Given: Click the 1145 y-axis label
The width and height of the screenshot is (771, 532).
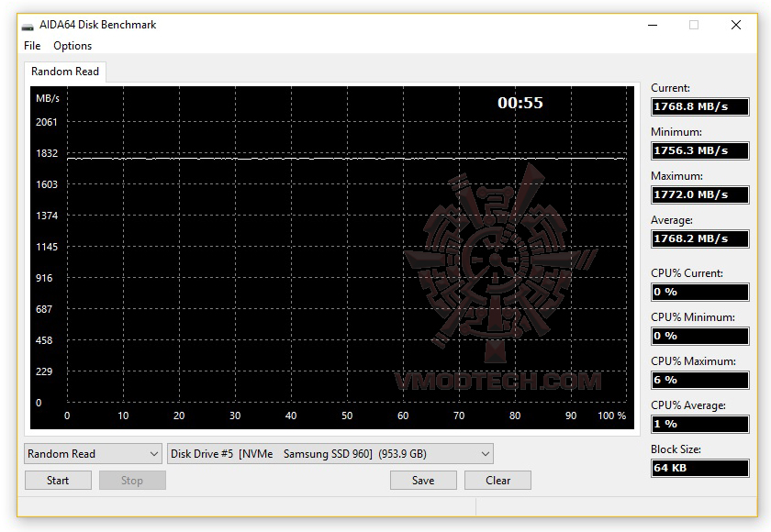Looking at the screenshot, I should pos(47,247).
